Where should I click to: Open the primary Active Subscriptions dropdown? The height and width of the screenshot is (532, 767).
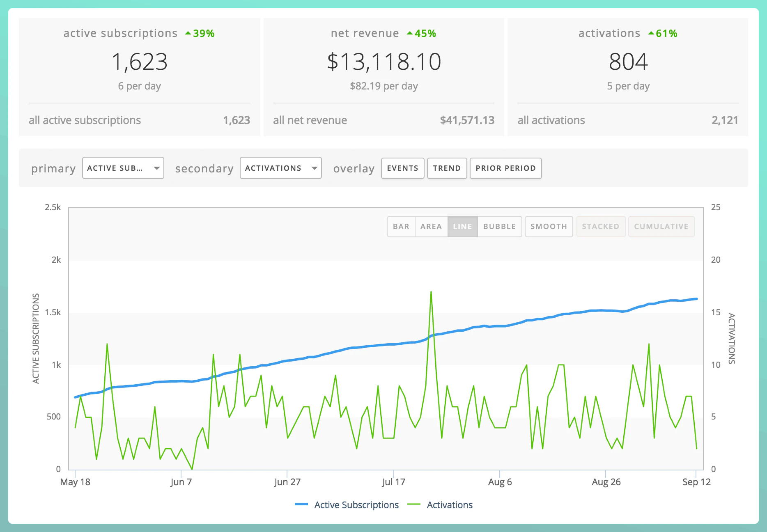(x=123, y=168)
